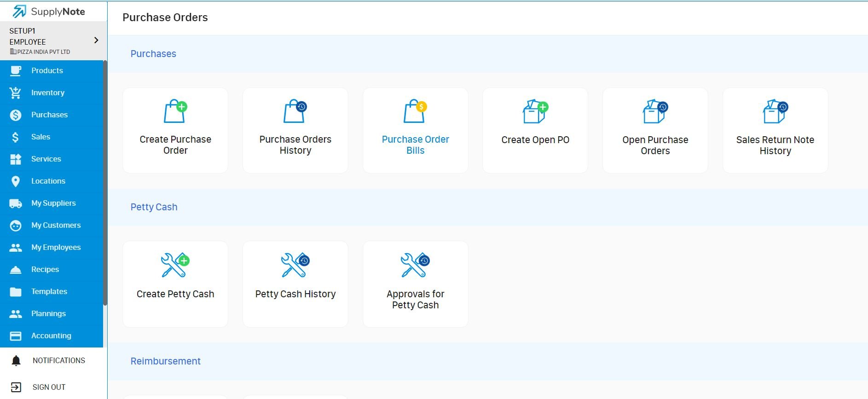Image resolution: width=868 pixels, height=399 pixels.
Task: Click the SupplyNote brand name text
Action: tap(58, 12)
